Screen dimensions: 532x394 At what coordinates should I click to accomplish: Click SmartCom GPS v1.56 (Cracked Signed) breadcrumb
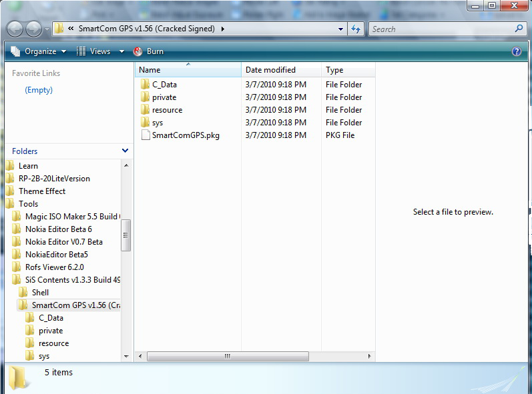pos(147,29)
